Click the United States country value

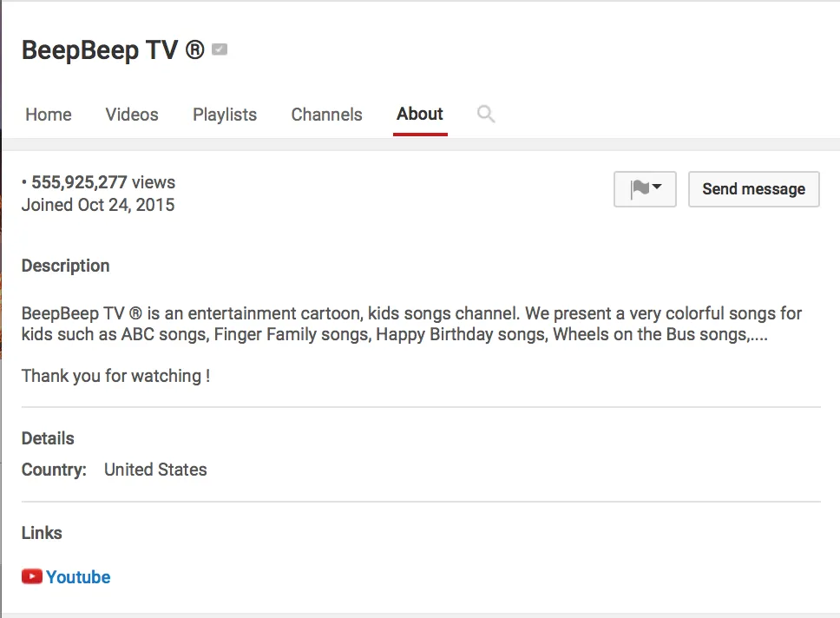click(x=155, y=470)
